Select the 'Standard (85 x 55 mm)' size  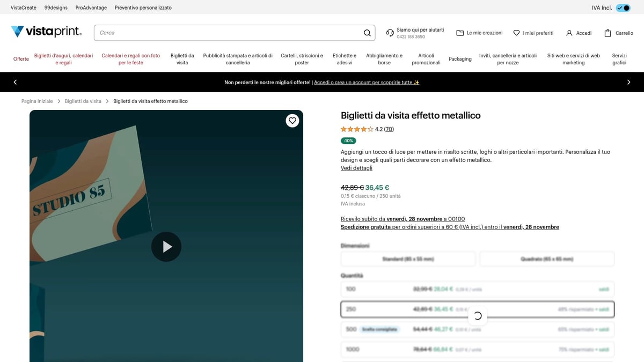[408, 259]
